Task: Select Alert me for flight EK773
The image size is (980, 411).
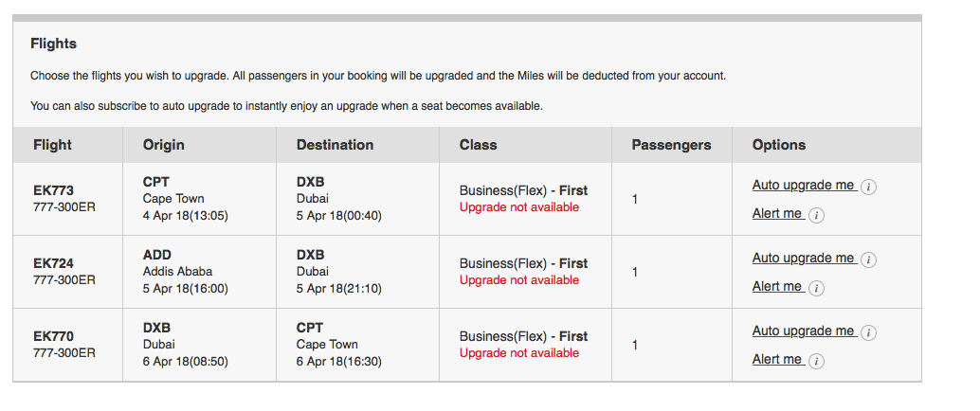Action: 777,214
